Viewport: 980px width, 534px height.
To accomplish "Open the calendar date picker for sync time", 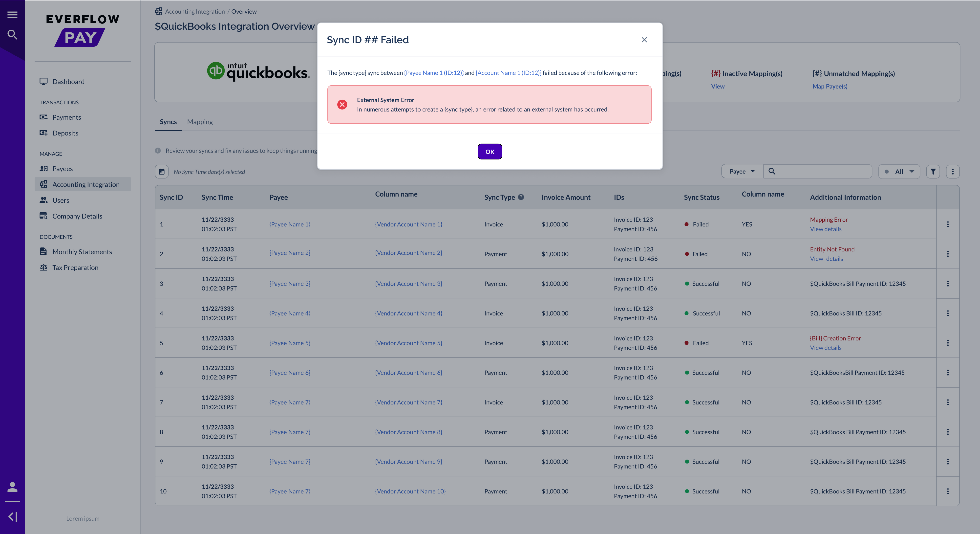I will [x=162, y=171].
